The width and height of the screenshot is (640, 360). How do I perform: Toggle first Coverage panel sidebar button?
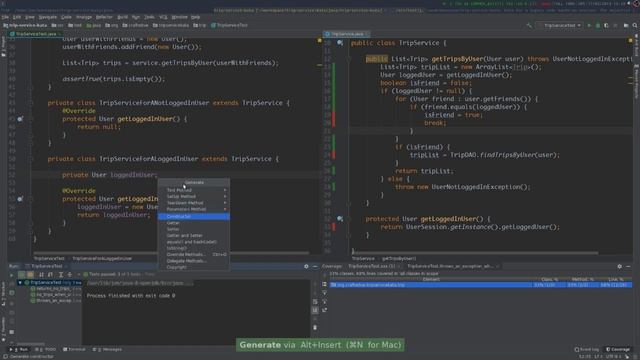pyautogui.click(x=324, y=284)
